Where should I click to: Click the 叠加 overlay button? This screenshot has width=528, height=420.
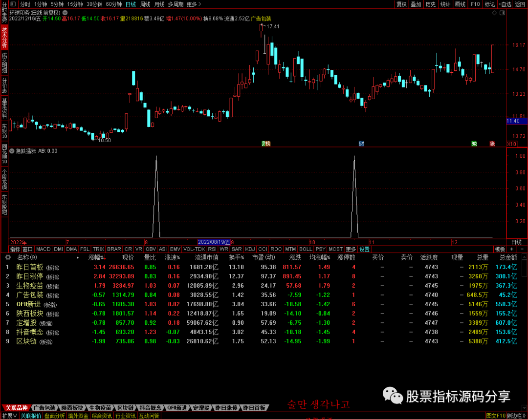[x=416, y=4]
